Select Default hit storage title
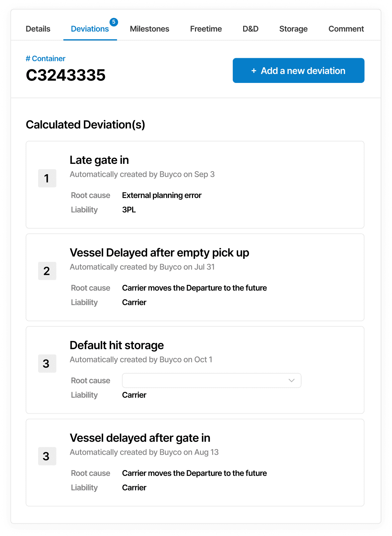Image resolution: width=392 pixels, height=536 pixels. tap(117, 345)
